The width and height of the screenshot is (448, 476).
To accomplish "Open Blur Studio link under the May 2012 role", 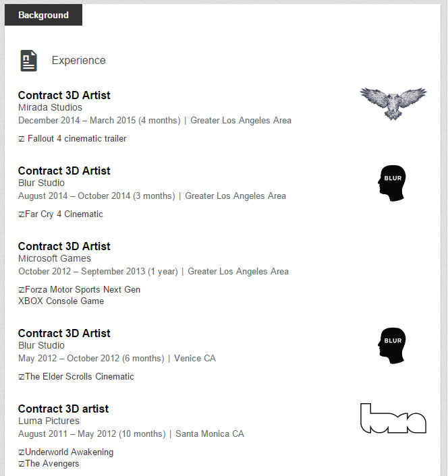I will (x=41, y=345).
